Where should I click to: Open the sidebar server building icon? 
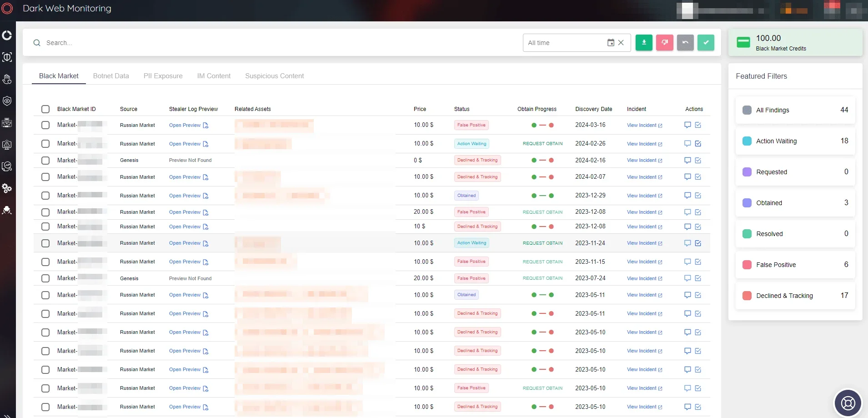pos(7,123)
